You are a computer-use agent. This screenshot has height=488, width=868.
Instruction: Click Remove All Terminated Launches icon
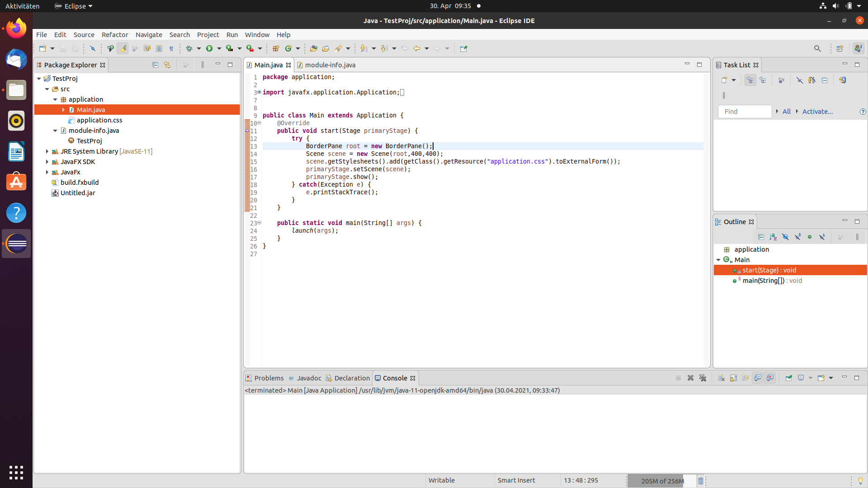click(703, 378)
